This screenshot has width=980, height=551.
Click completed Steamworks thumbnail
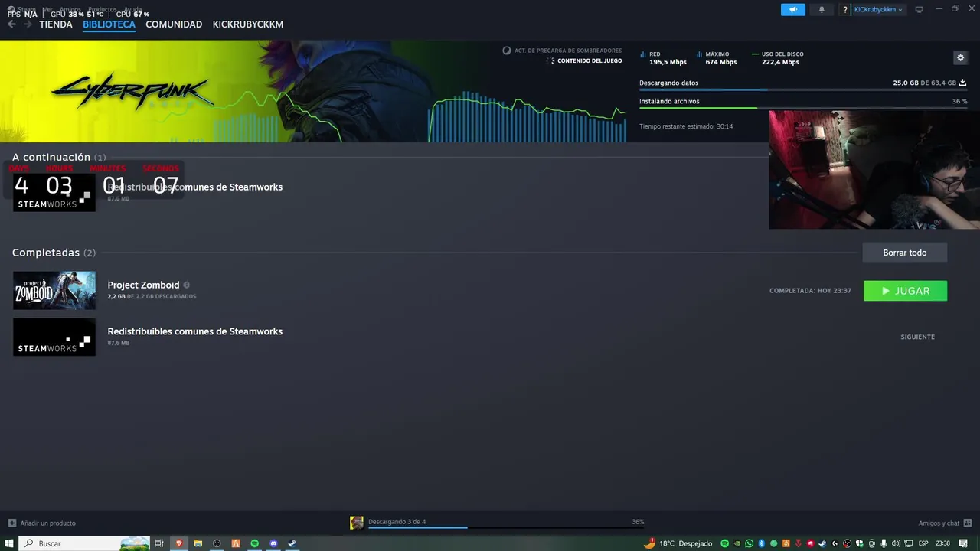(x=54, y=337)
